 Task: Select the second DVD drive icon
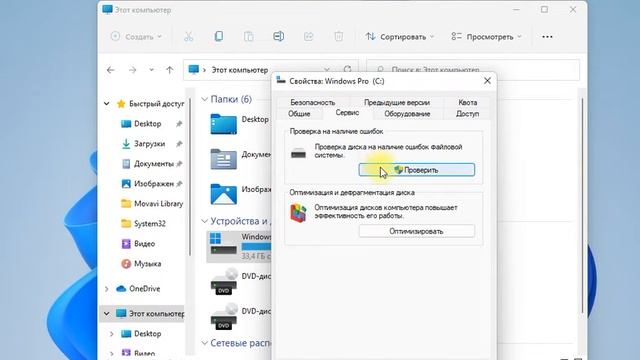click(x=224, y=317)
